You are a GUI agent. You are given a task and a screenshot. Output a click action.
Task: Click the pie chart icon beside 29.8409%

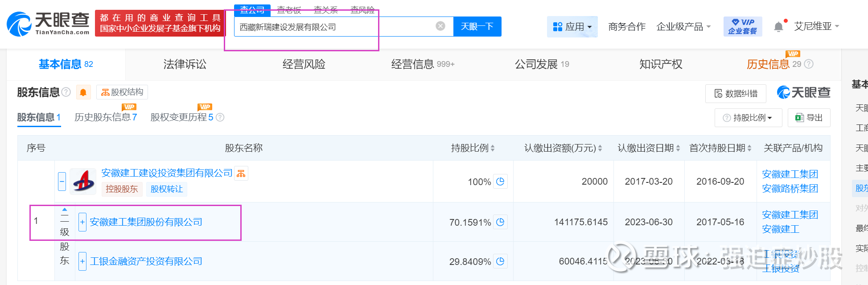[x=500, y=261]
